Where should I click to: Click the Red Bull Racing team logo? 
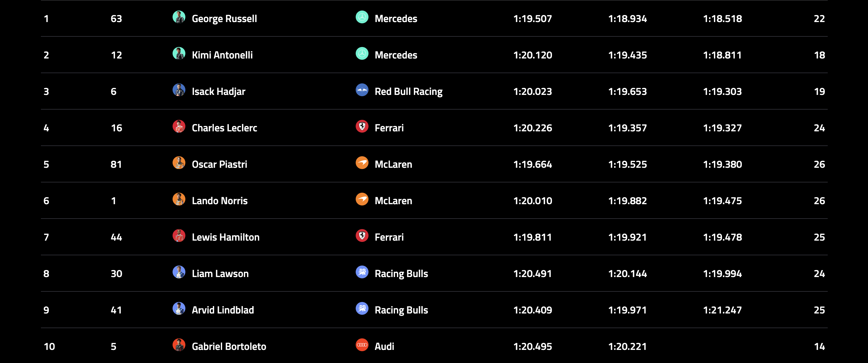tap(362, 90)
